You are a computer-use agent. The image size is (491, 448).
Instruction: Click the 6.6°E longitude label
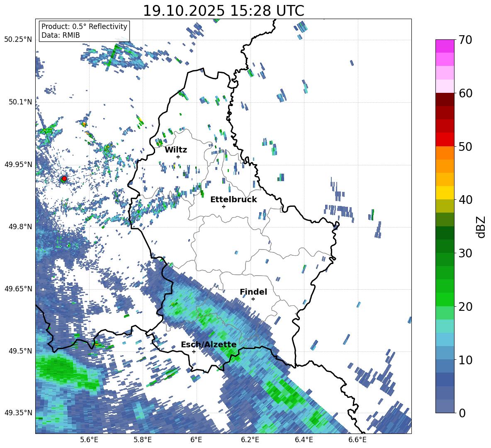(x=357, y=440)
